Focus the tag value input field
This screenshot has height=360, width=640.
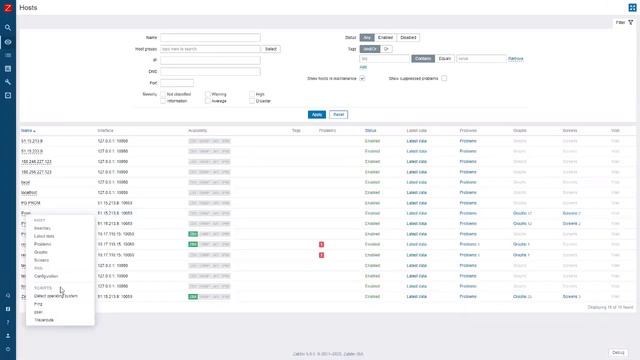click(481, 59)
